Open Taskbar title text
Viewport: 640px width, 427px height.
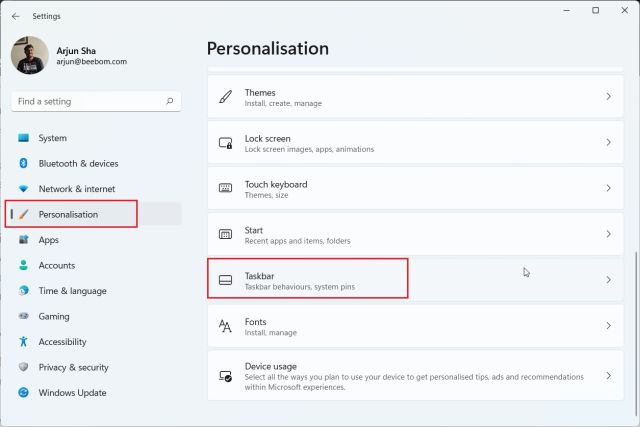point(260,276)
